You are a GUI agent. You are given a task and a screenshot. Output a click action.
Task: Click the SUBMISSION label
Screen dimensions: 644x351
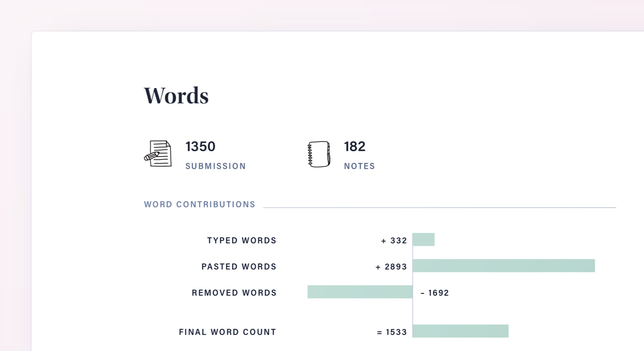click(x=215, y=166)
